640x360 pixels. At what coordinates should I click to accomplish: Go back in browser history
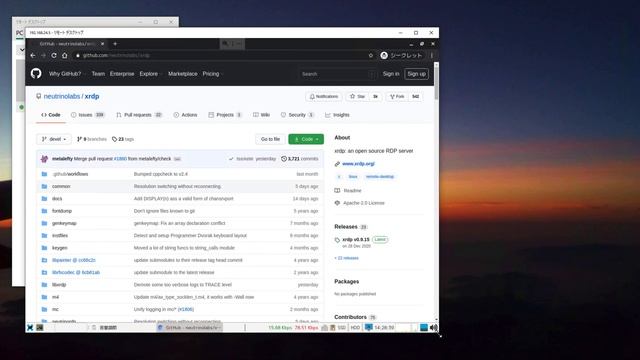click(x=33, y=56)
